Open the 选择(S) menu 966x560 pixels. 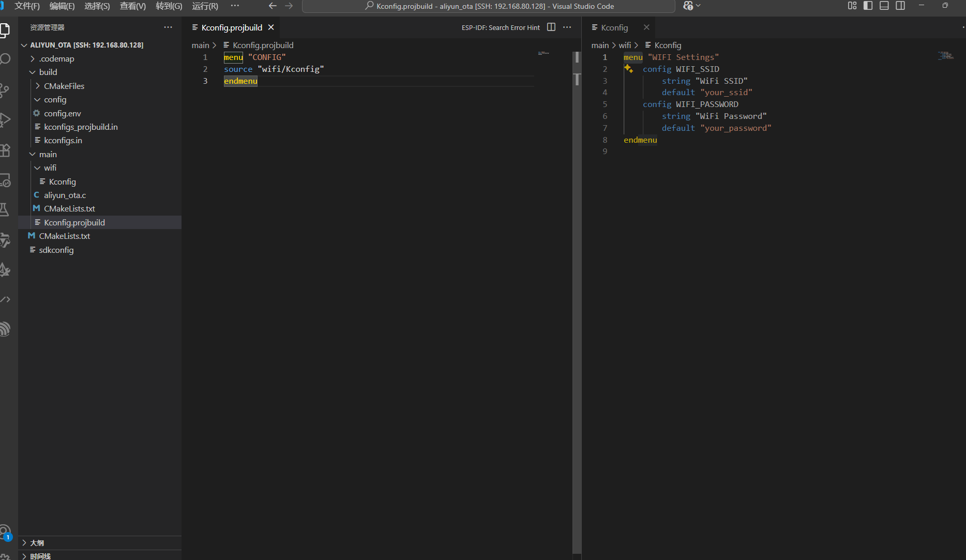tap(97, 6)
